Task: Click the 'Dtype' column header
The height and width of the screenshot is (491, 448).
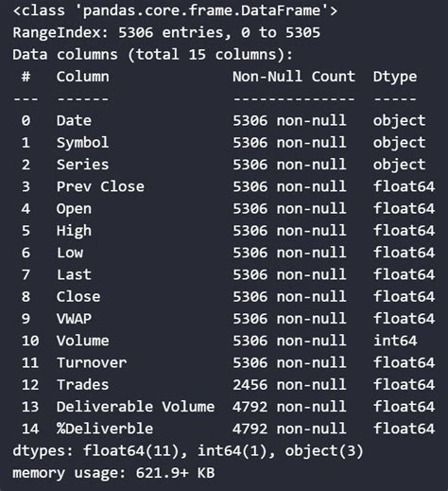Action: pos(395,78)
